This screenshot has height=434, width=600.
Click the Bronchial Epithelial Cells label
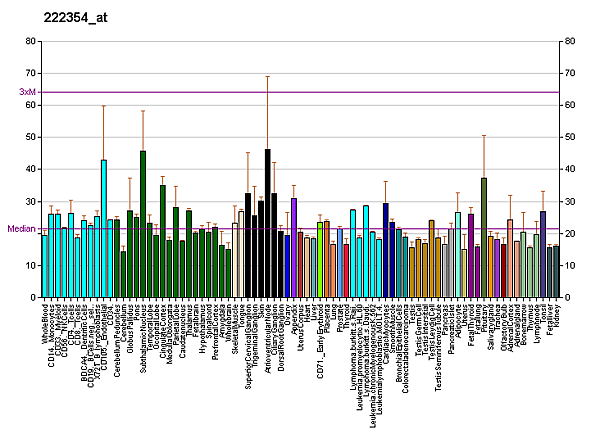pos(397,345)
